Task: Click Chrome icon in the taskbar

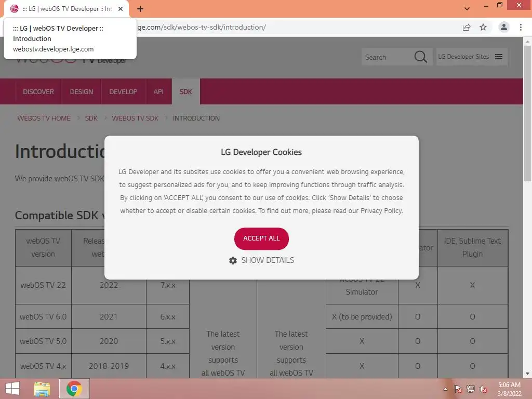Action: tap(74, 389)
